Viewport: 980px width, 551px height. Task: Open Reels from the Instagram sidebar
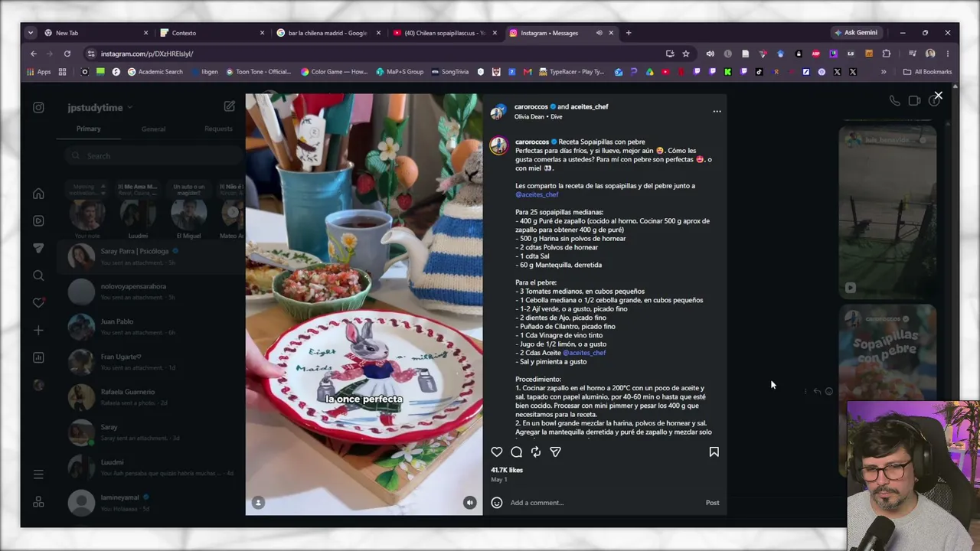pos(38,220)
